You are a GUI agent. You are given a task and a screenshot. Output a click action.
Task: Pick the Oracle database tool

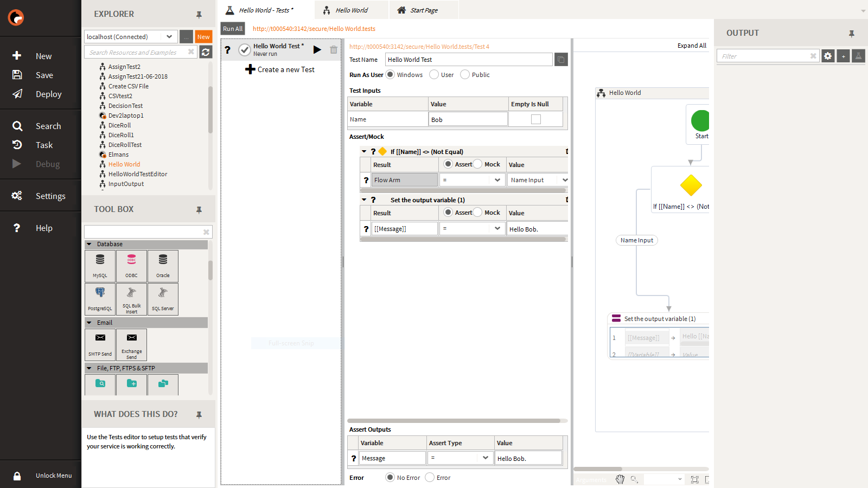coord(163,266)
